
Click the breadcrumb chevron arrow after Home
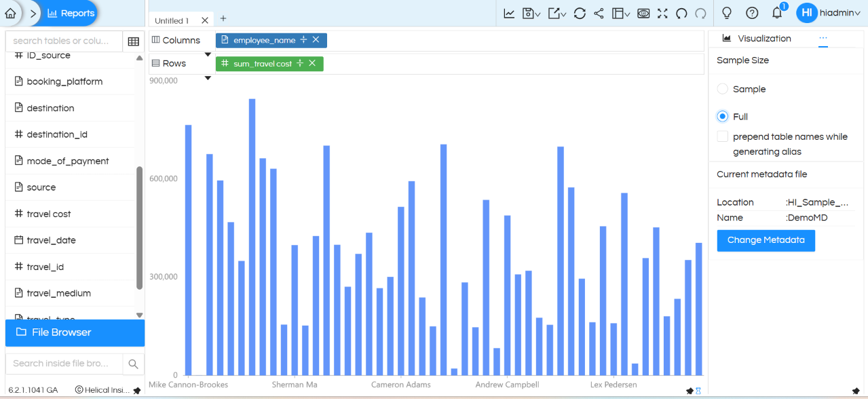point(33,13)
